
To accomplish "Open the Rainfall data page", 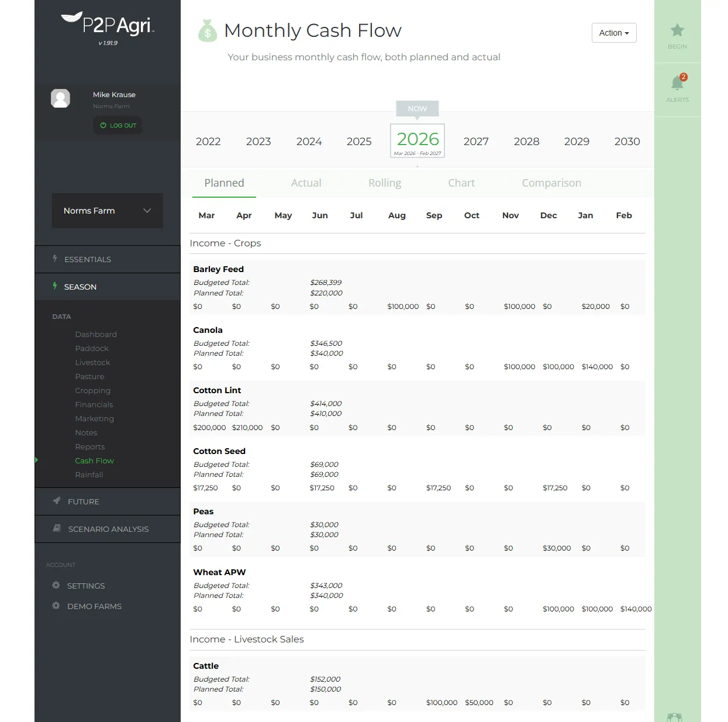I will 89,475.
